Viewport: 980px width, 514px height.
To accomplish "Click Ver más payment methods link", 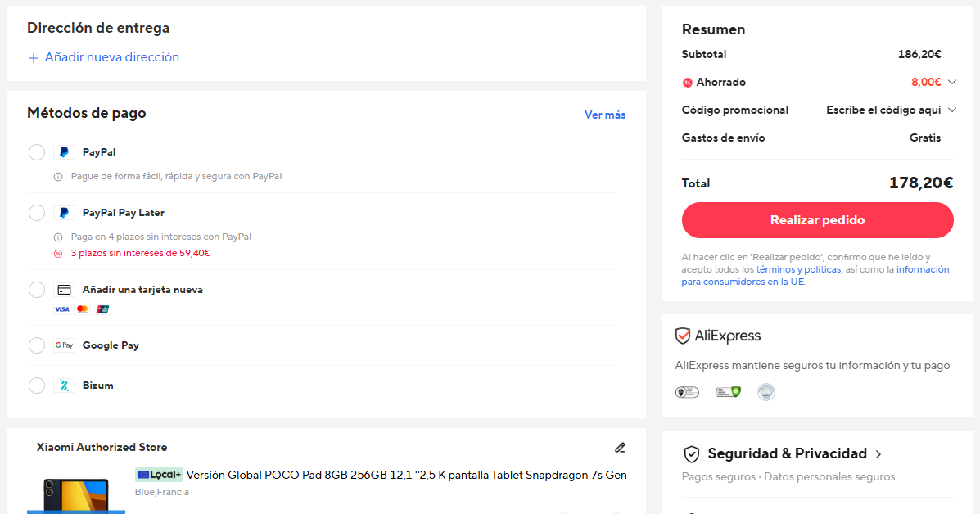I will [x=605, y=115].
